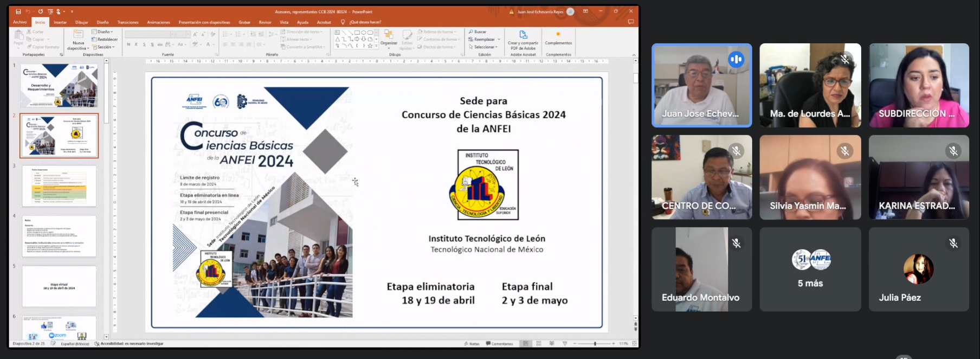Collapse the ribbon with the chevron
The image size is (980, 359).
tap(634, 55)
